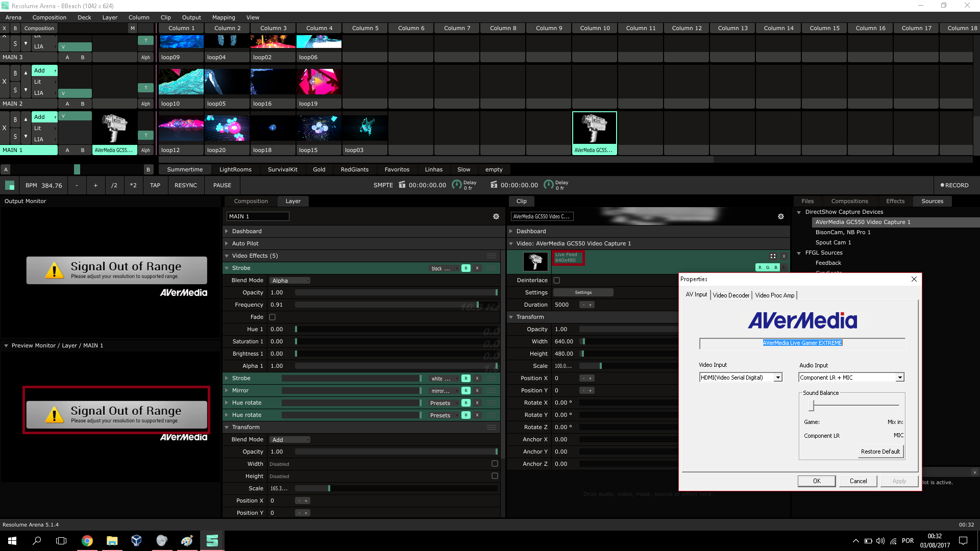
Task: Click fullscreen icon on Live Feed clip
Action: tap(773, 256)
